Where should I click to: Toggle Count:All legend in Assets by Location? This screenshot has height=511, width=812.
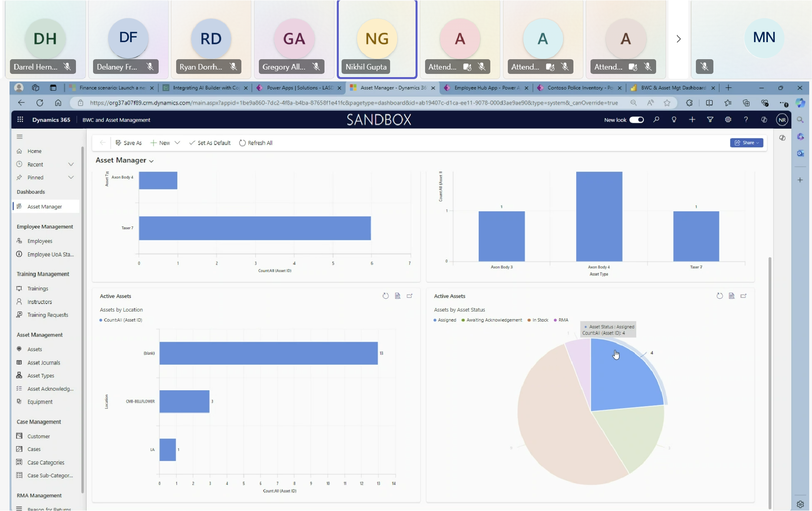(x=120, y=320)
